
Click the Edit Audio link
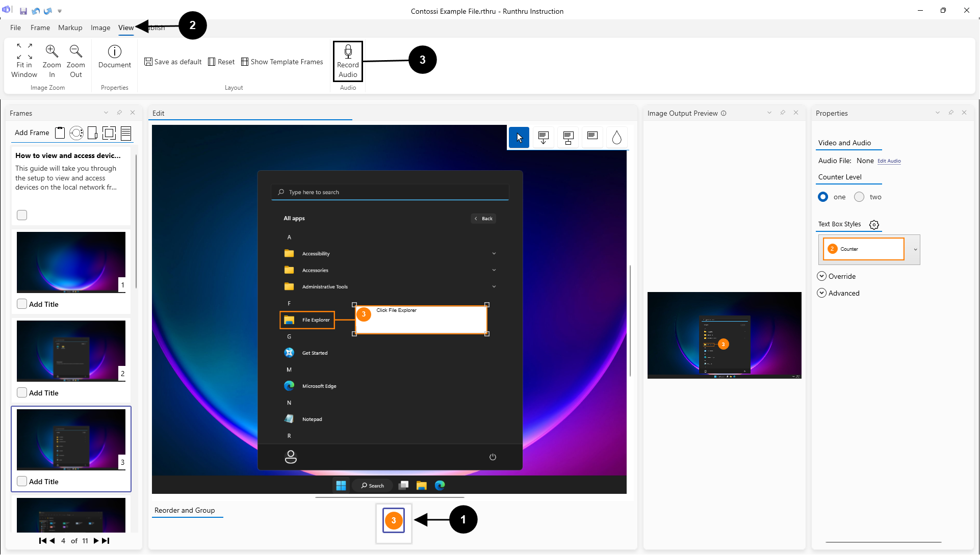pyautogui.click(x=889, y=161)
